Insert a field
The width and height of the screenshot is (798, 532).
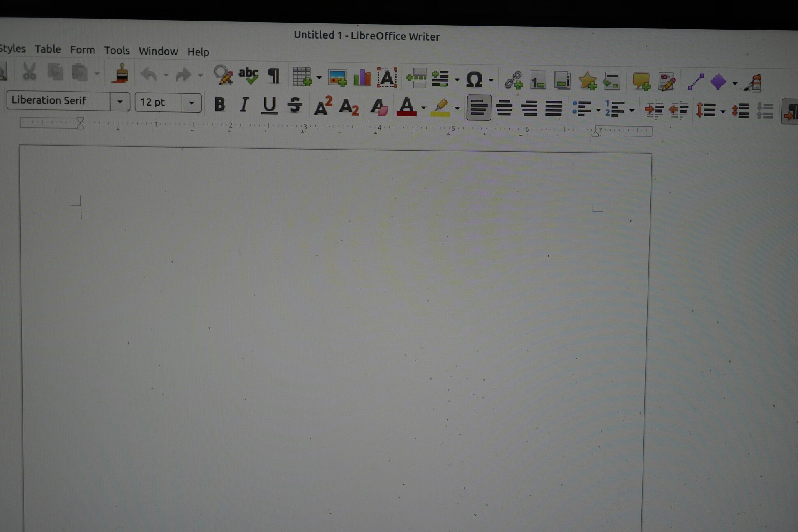(x=441, y=79)
